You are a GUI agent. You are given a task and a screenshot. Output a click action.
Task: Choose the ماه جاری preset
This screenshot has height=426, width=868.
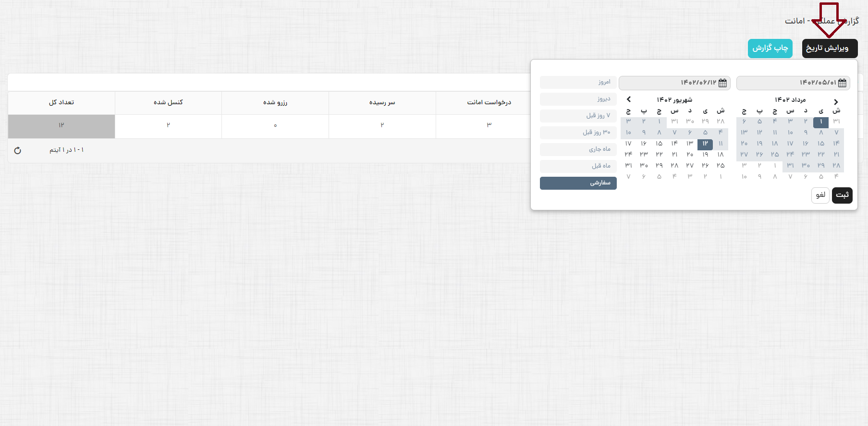coord(578,149)
